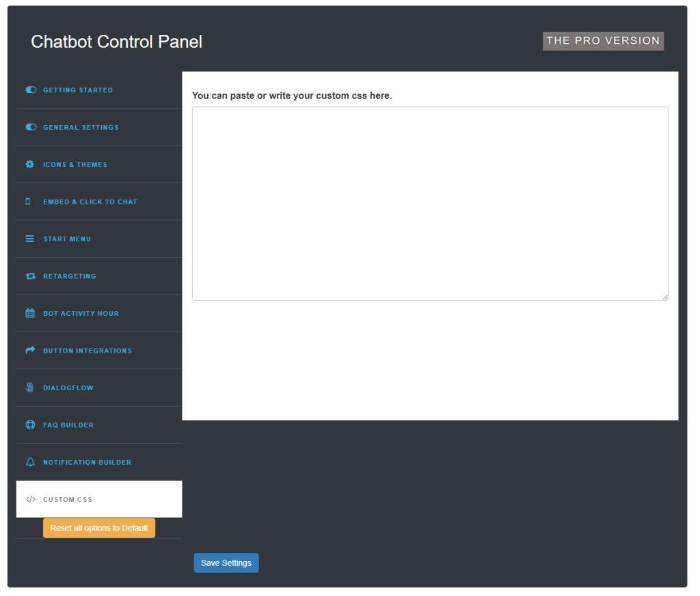
Task: Click the retweet-style icon beside Retargeting
Action: click(x=29, y=275)
